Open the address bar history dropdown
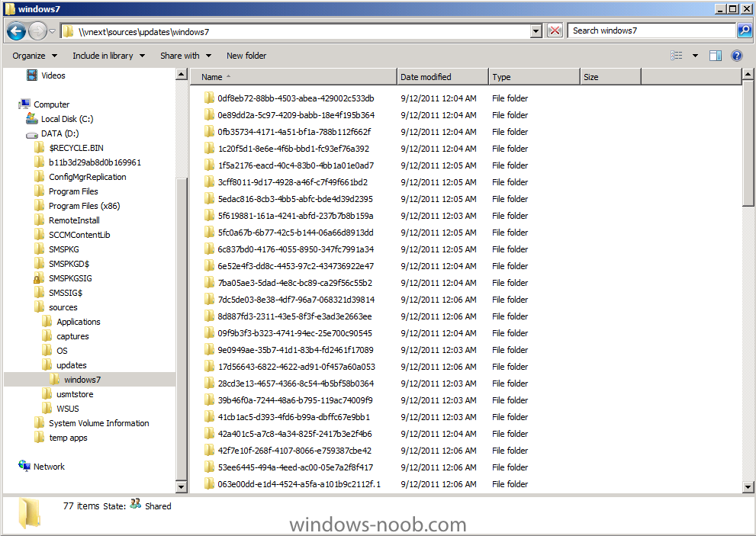The width and height of the screenshot is (756, 536). pyautogui.click(x=536, y=32)
